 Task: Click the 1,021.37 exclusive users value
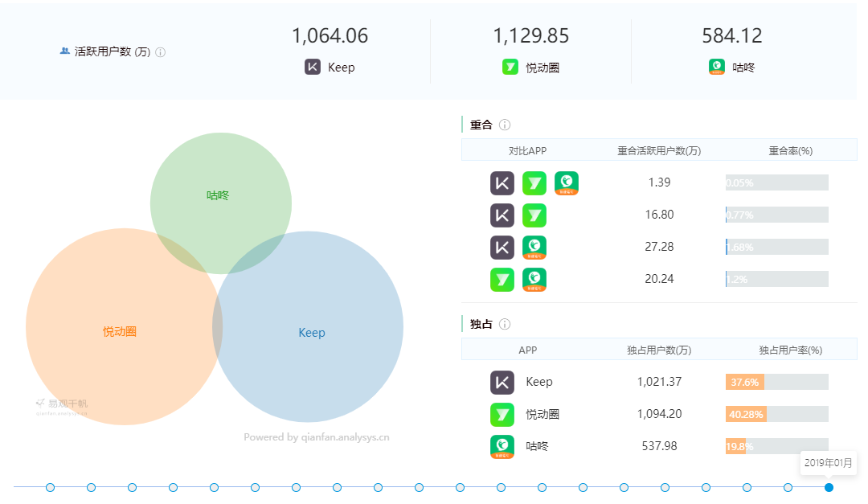(x=659, y=382)
